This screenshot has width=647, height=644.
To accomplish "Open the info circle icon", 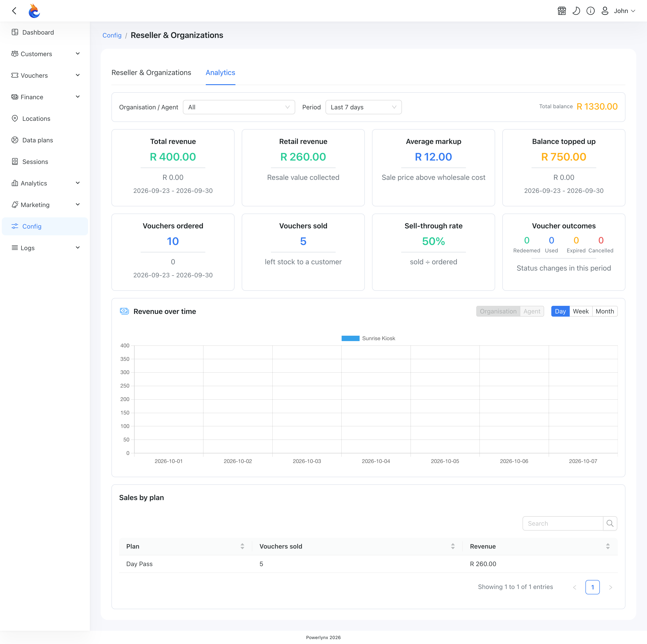I will pos(590,11).
